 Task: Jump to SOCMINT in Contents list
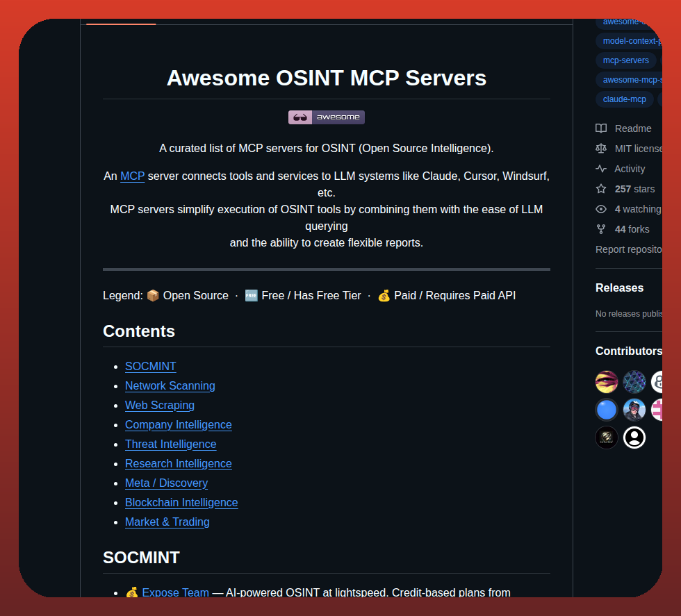(x=150, y=367)
